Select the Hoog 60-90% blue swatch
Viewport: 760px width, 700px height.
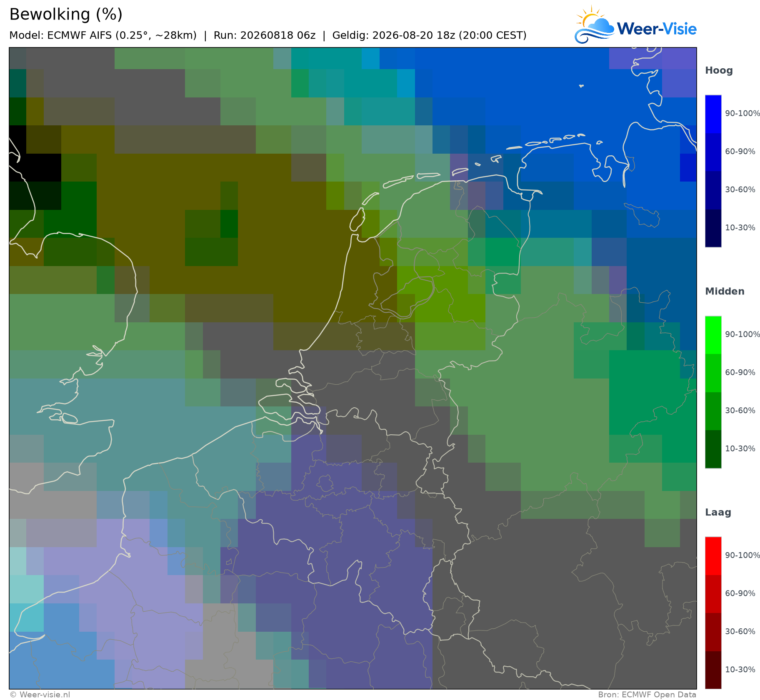713,152
